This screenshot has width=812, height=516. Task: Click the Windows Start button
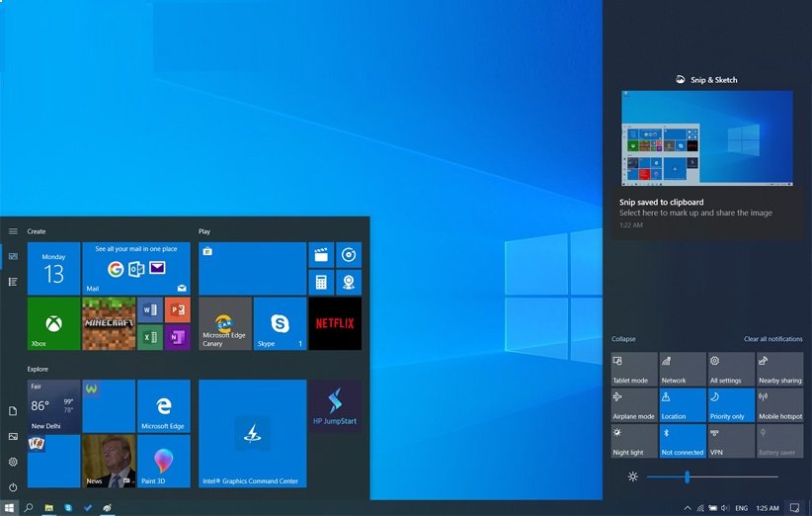tap(9, 508)
